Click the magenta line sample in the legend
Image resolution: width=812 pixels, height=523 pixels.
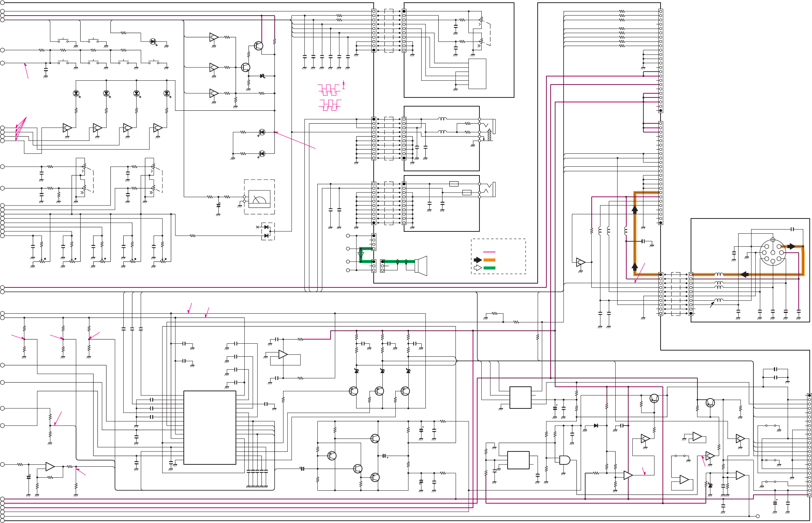click(x=489, y=252)
